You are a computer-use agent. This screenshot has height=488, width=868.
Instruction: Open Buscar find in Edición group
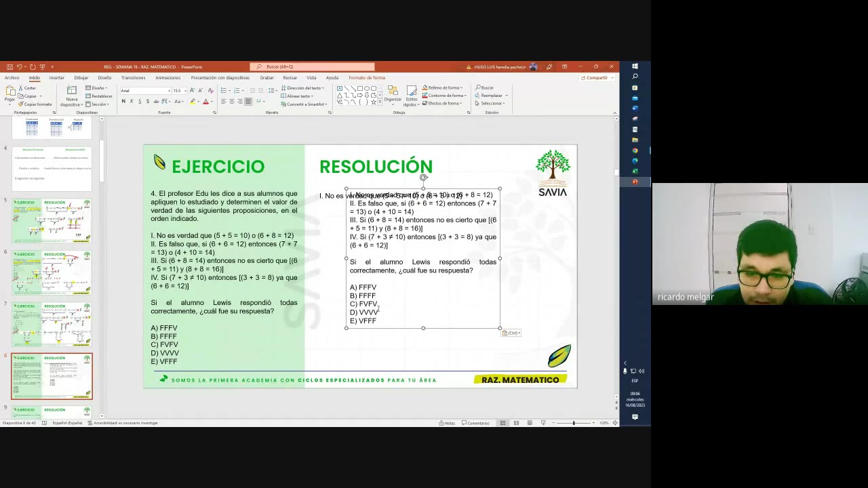[x=485, y=87]
